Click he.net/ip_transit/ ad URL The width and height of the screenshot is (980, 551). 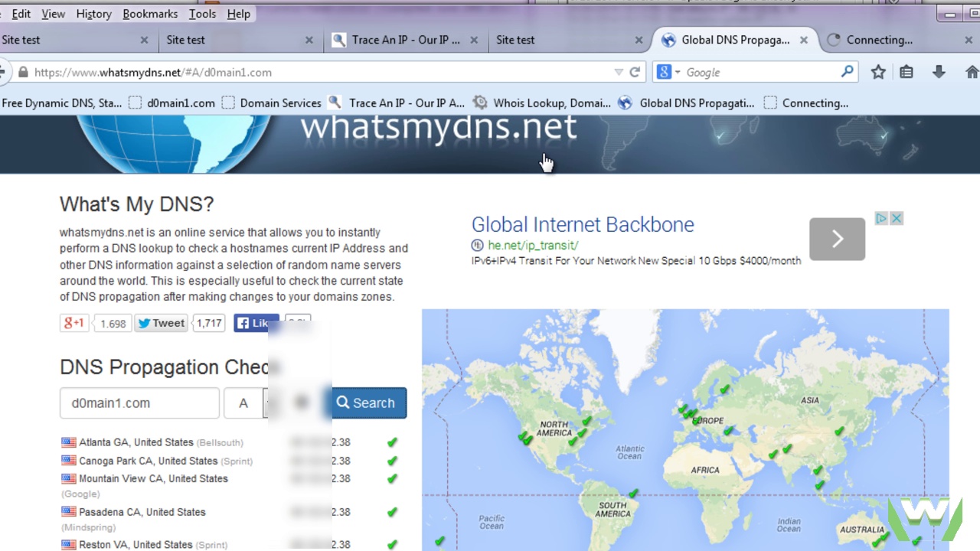coord(534,246)
